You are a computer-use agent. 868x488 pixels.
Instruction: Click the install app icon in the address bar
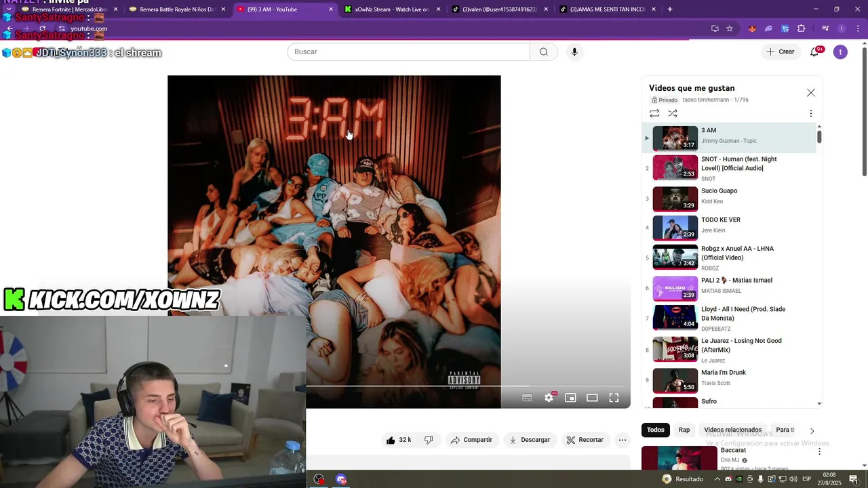pyautogui.click(x=715, y=28)
